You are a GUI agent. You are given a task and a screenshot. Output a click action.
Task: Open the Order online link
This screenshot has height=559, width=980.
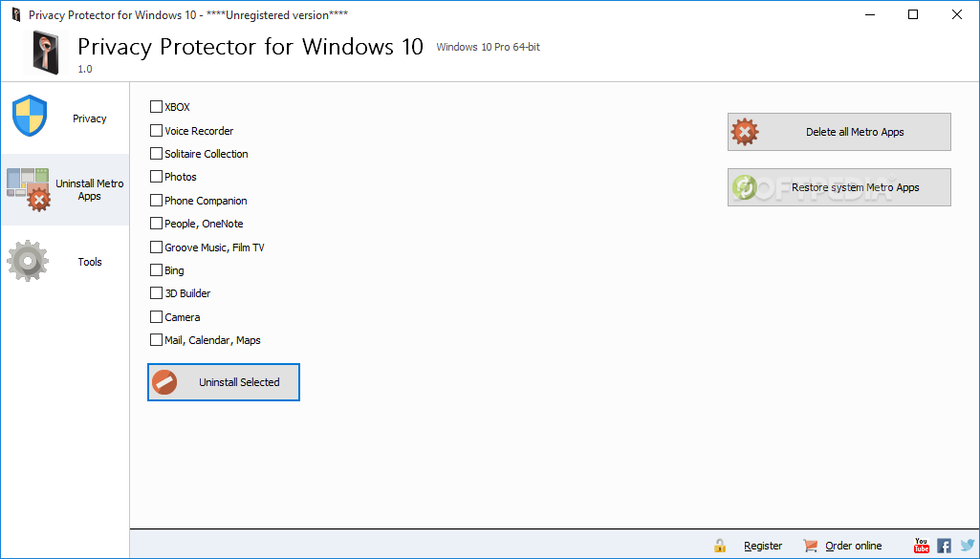point(853,546)
